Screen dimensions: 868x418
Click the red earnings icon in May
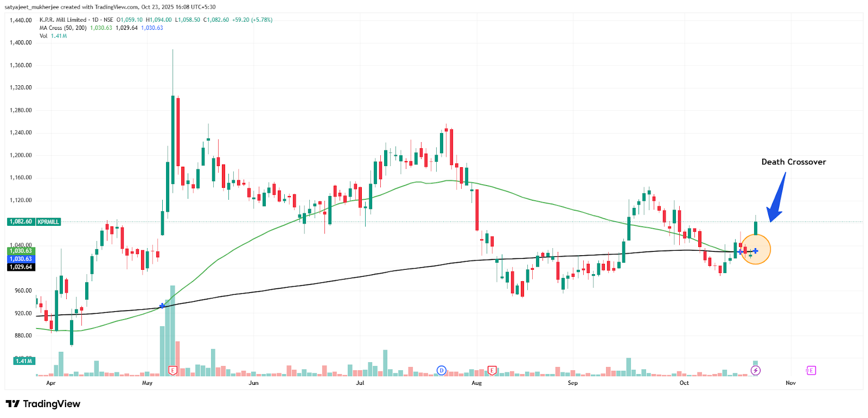pyautogui.click(x=173, y=371)
